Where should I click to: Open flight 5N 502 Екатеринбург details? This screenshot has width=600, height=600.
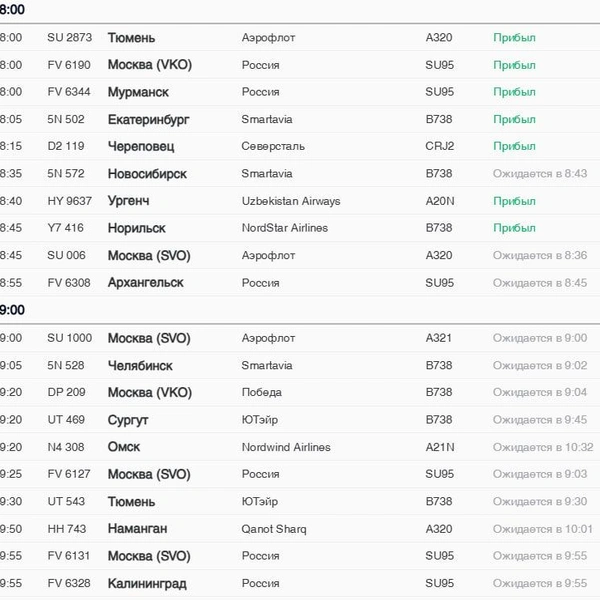[x=300, y=119]
